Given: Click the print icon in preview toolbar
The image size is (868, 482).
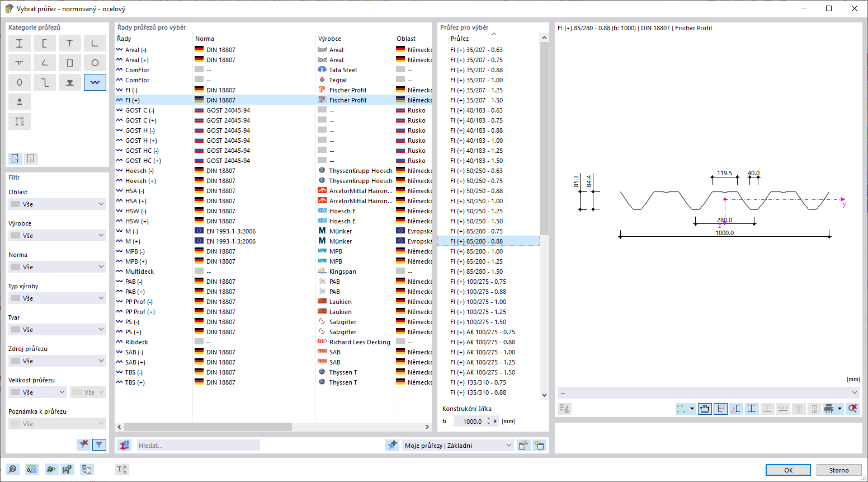Looking at the screenshot, I should (x=829, y=409).
